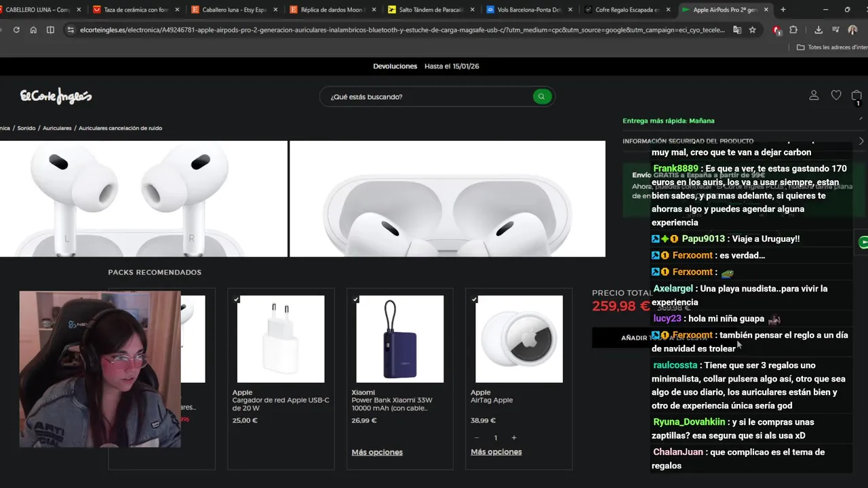Open AirTag Apple product title

pyautogui.click(x=492, y=400)
